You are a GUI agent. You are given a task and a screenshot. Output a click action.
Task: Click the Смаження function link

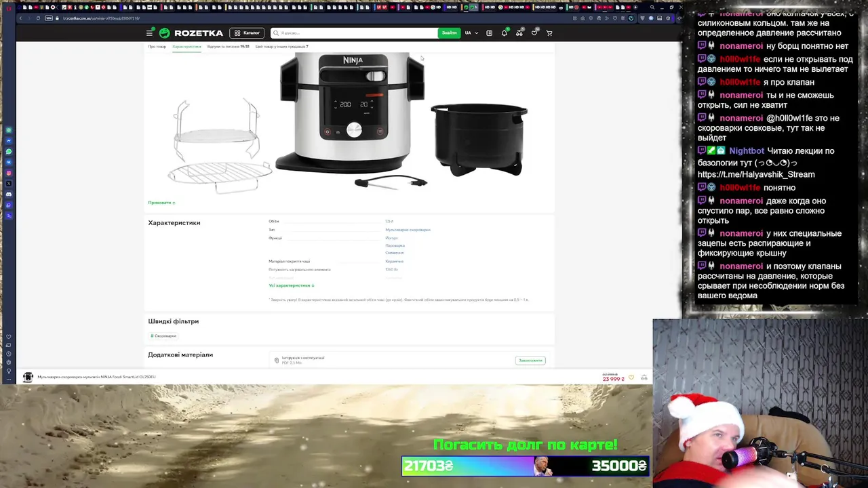click(394, 253)
